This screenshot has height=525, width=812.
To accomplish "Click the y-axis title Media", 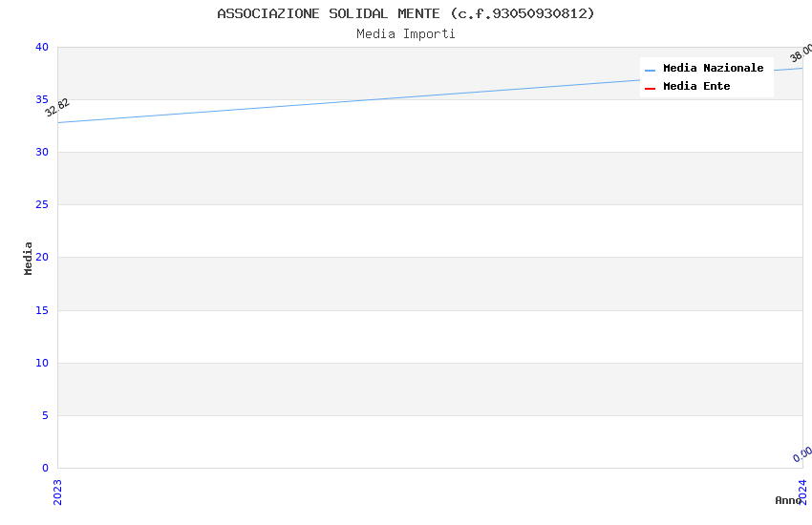I will (28, 258).
